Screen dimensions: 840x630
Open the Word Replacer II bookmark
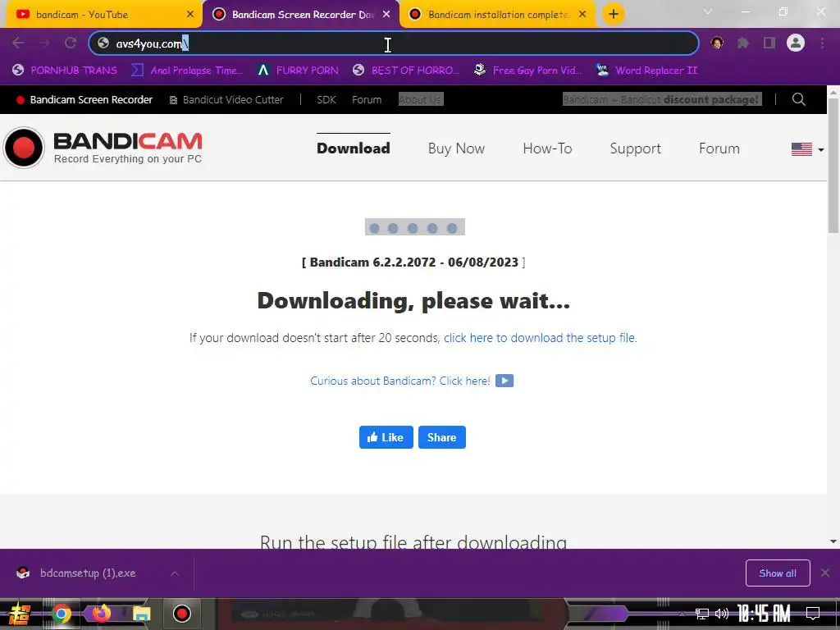tap(647, 71)
